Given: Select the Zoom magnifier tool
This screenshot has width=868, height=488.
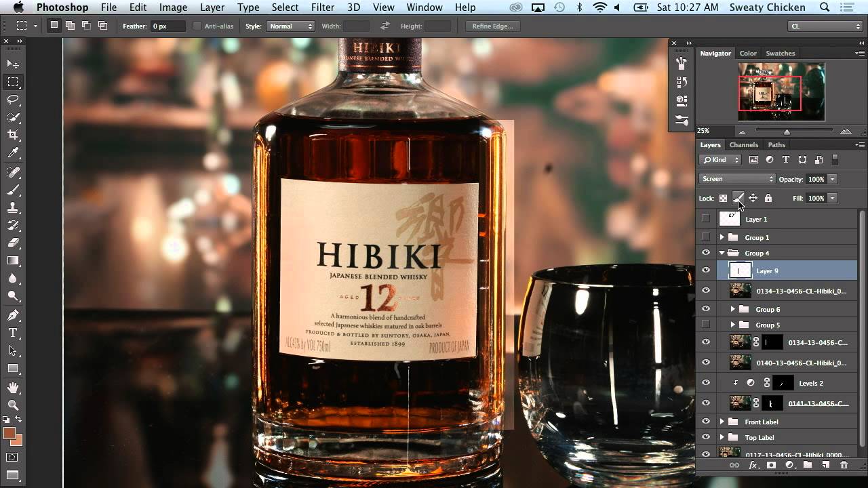Looking at the screenshot, I should [x=13, y=405].
